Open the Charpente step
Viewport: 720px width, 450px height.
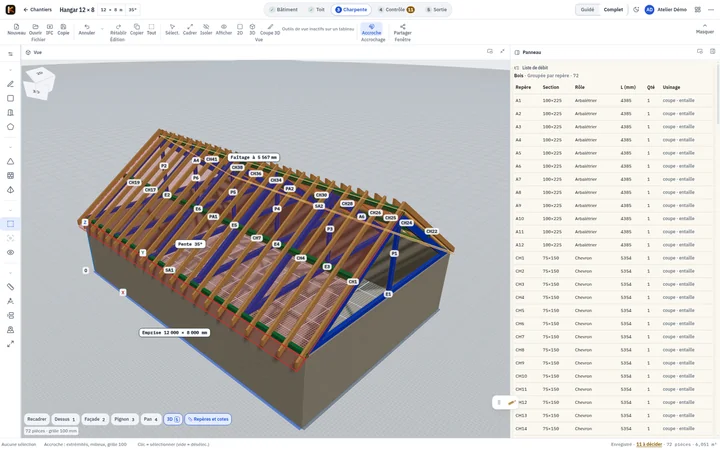(351, 10)
